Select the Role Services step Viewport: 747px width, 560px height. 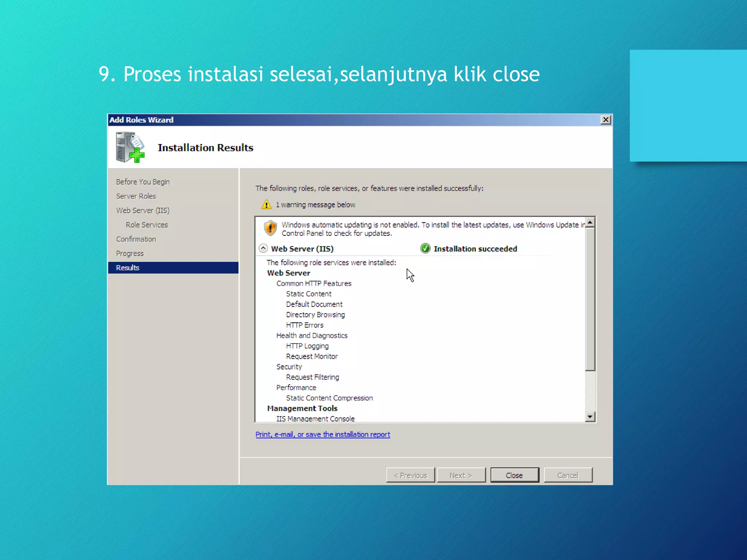point(147,225)
